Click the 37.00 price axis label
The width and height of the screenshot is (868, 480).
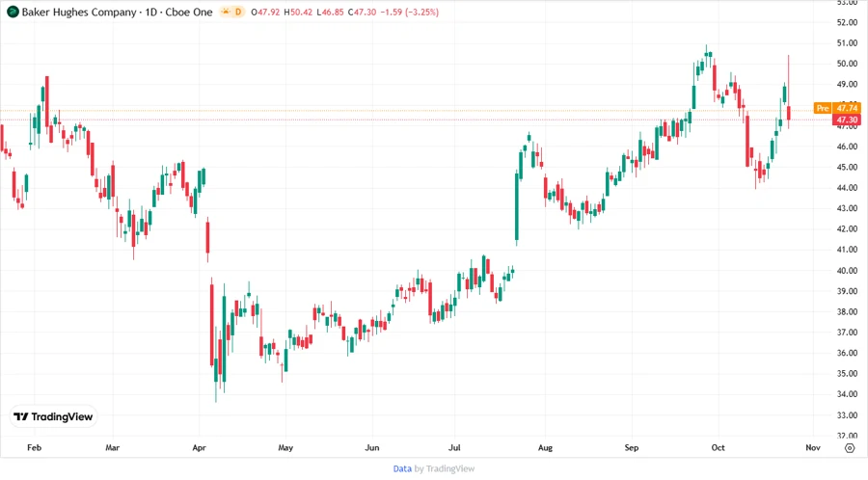[847, 333]
